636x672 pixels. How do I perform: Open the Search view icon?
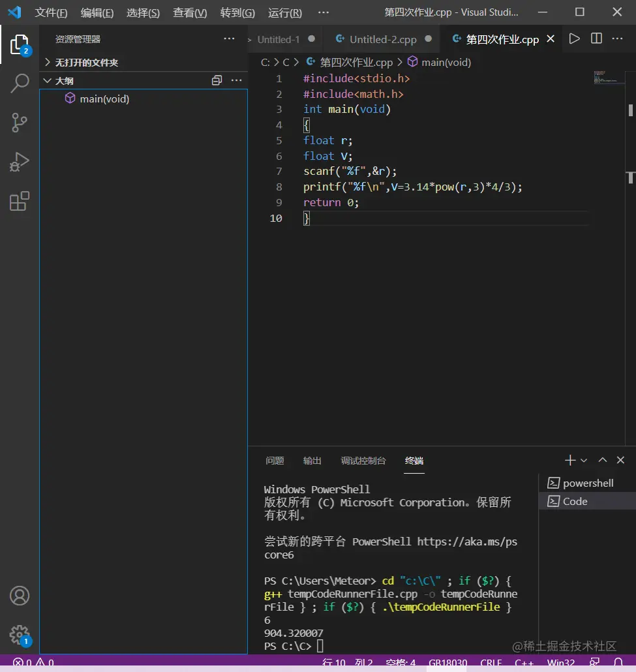[x=20, y=84]
